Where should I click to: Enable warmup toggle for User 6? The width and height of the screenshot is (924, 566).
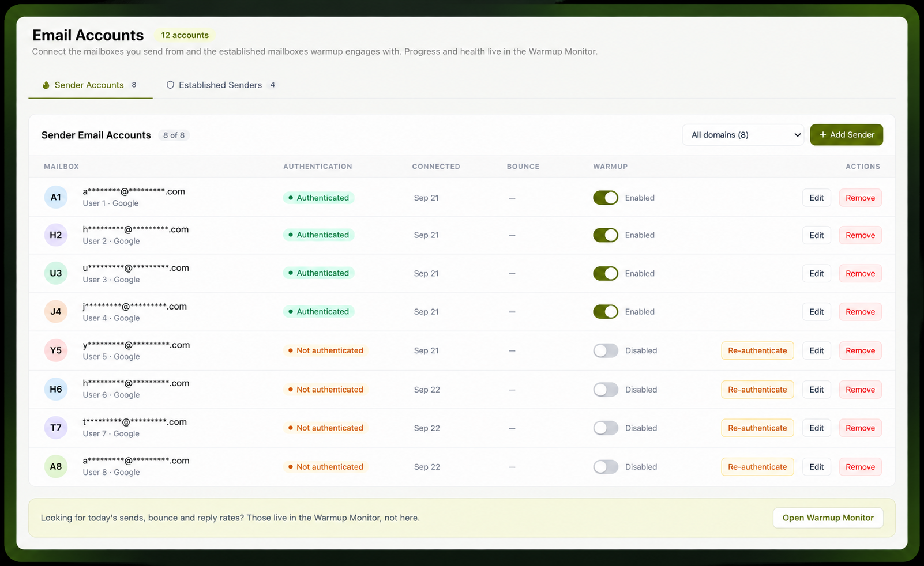pyautogui.click(x=606, y=390)
